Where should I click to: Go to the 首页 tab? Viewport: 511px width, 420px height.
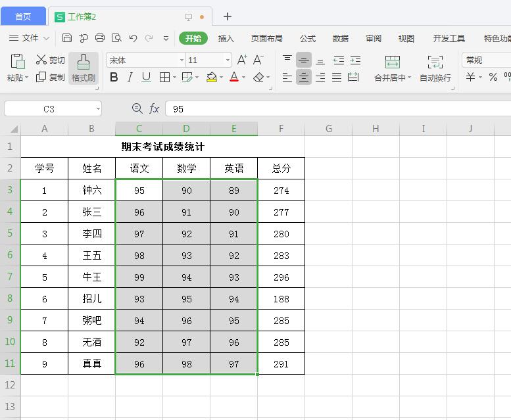(23, 16)
